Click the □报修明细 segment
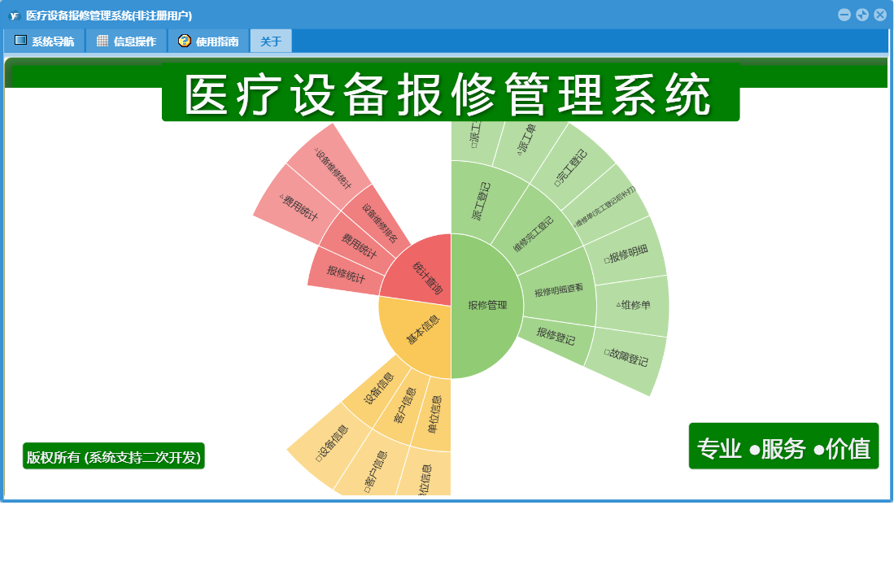This screenshot has height=588, width=894. click(x=626, y=254)
